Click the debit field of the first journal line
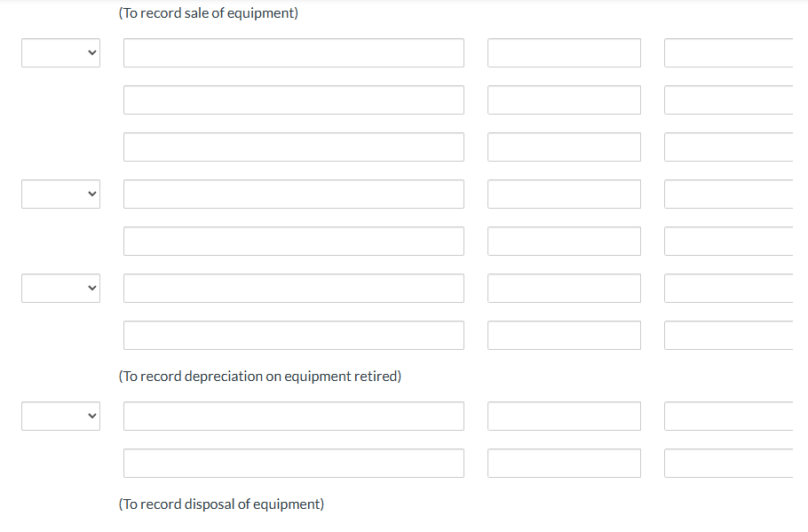808x532 pixels. [564, 52]
